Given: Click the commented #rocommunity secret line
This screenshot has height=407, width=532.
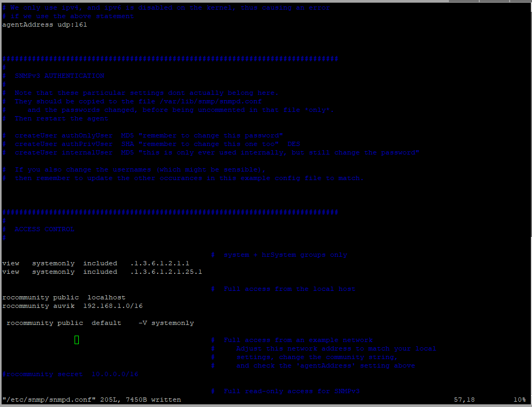Looking at the screenshot, I should (43, 374).
